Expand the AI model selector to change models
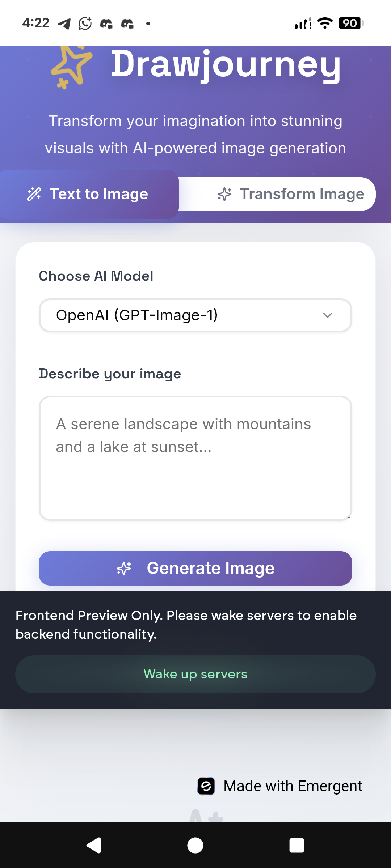 click(195, 315)
